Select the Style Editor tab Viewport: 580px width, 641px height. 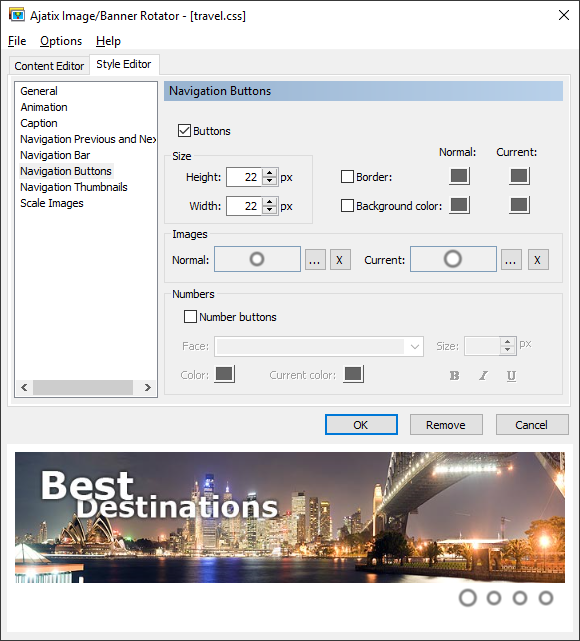pyautogui.click(x=124, y=64)
